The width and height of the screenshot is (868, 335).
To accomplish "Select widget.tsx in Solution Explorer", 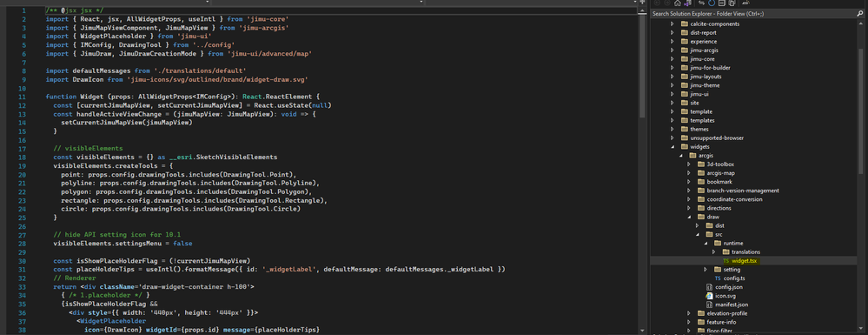I will click(x=745, y=261).
